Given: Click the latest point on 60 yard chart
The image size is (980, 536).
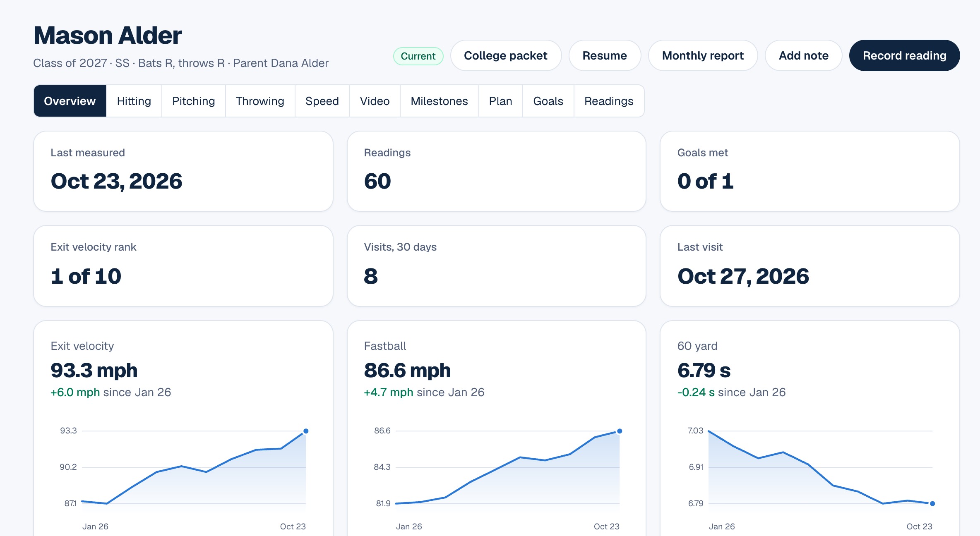Looking at the screenshot, I should pos(932,503).
